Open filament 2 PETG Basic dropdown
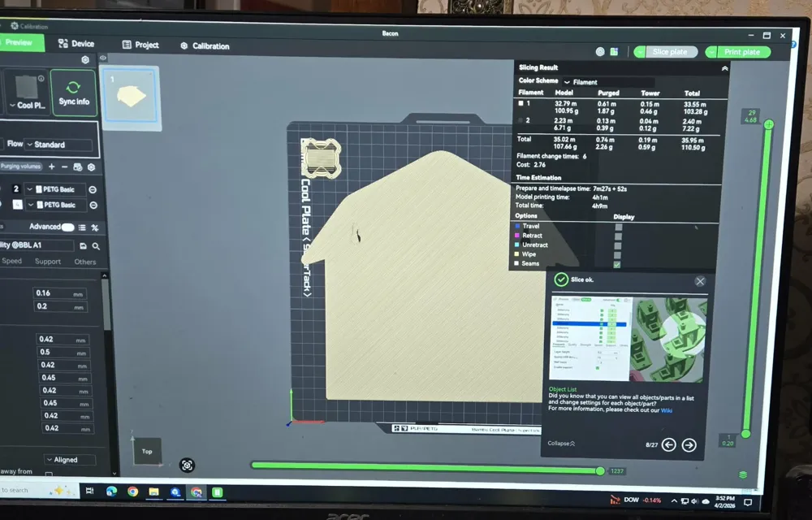 [x=55, y=189]
